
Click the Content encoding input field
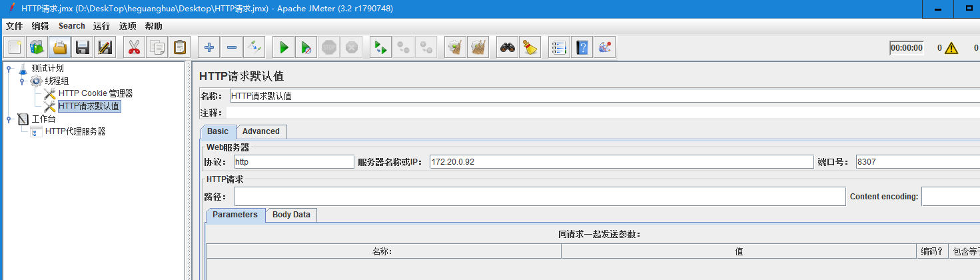[x=951, y=197]
